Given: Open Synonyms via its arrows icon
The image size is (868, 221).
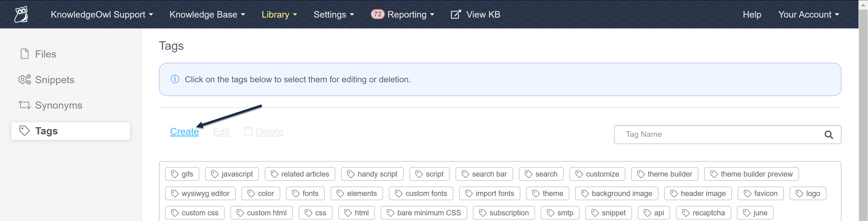Looking at the screenshot, I should coord(25,105).
